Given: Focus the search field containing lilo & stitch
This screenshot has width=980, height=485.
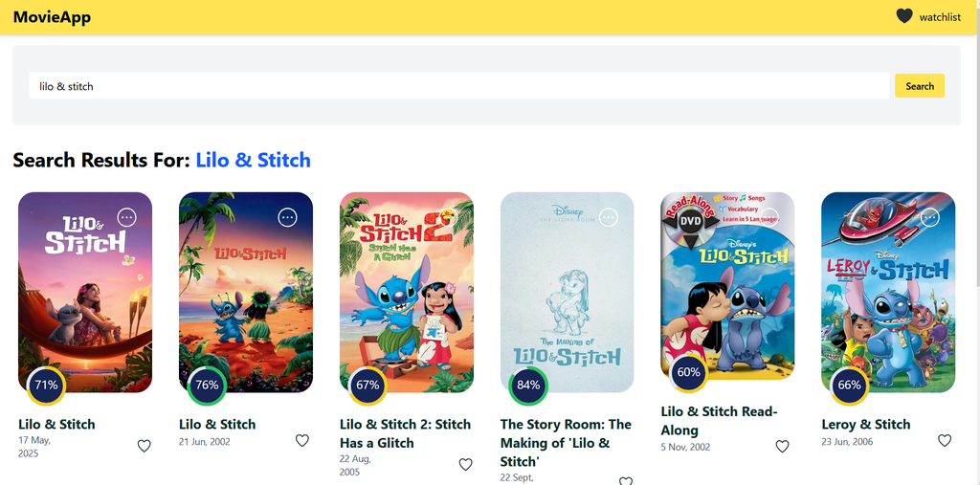Looking at the screenshot, I should pyautogui.click(x=458, y=86).
